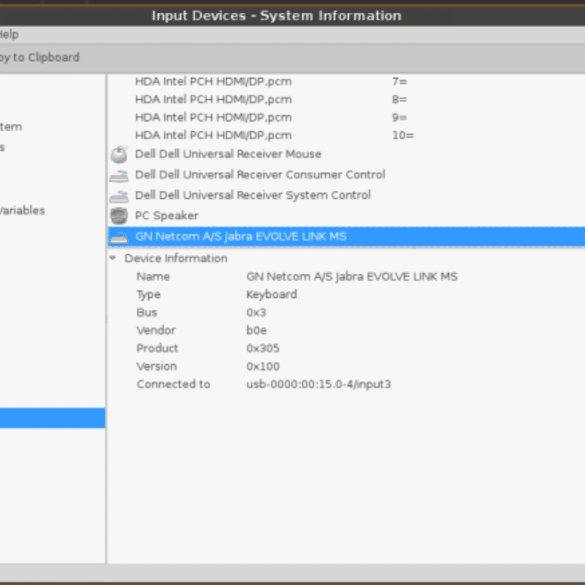Open the Help menu

pos(9,35)
